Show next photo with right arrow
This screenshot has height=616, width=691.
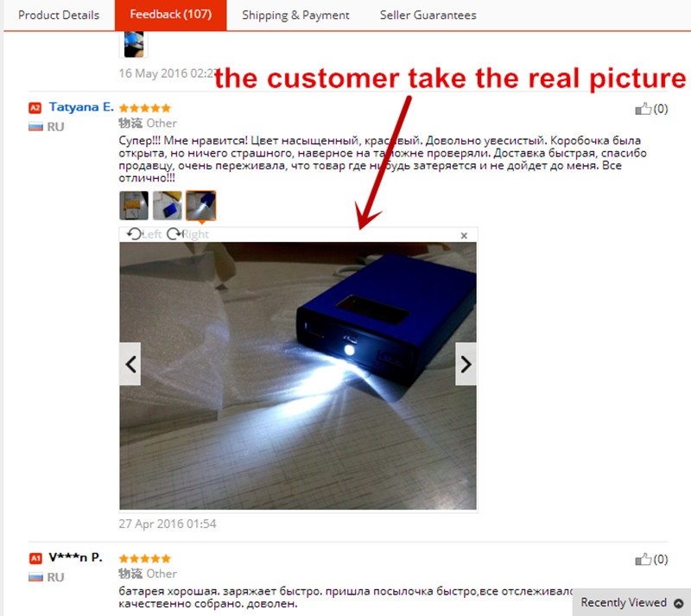click(466, 365)
